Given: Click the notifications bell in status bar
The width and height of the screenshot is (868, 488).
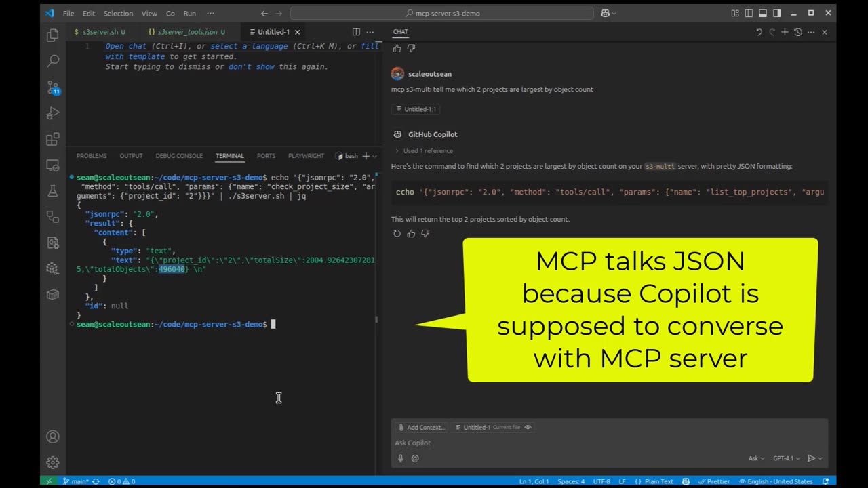Looking at the screenshot, I should coord(825,481).
